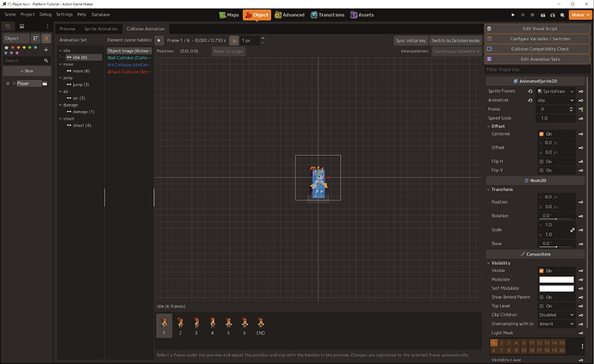
Task: Switch to the Assets workspace
Action: coord(362,15)
